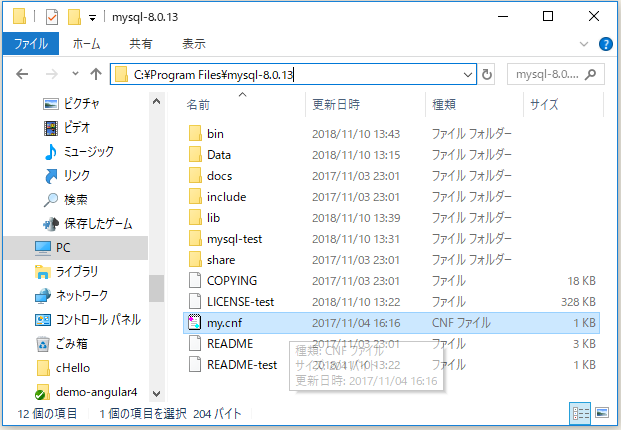Select the lib folder icon
621x430 pixels.
[195, 217]
